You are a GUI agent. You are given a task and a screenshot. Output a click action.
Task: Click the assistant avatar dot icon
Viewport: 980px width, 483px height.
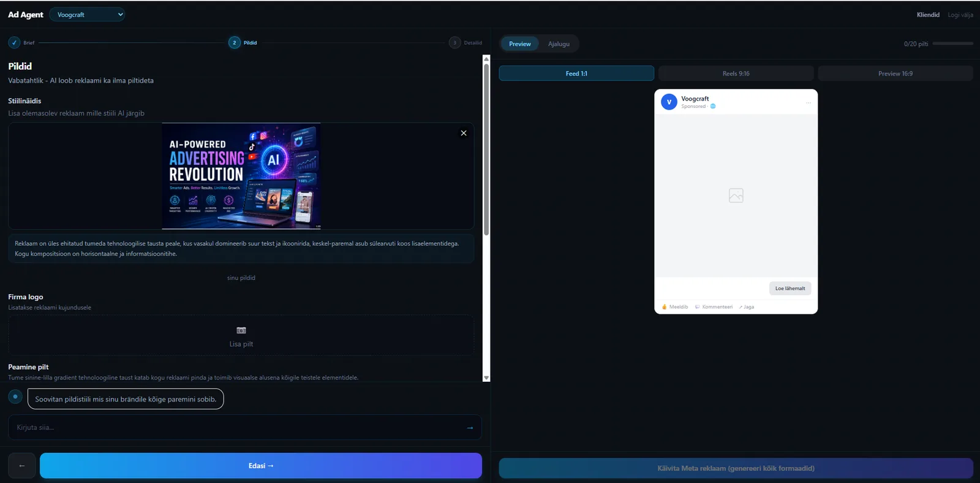click(x=15, y=397)
